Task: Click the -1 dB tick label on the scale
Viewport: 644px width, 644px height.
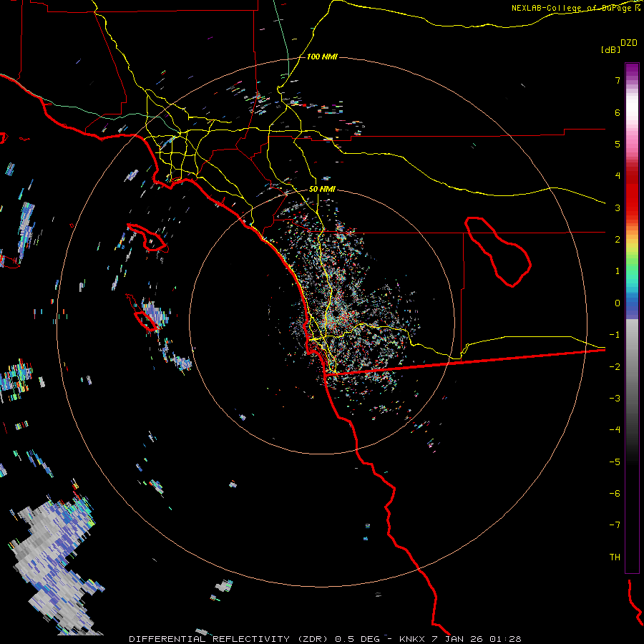Action: coord(615,335)
